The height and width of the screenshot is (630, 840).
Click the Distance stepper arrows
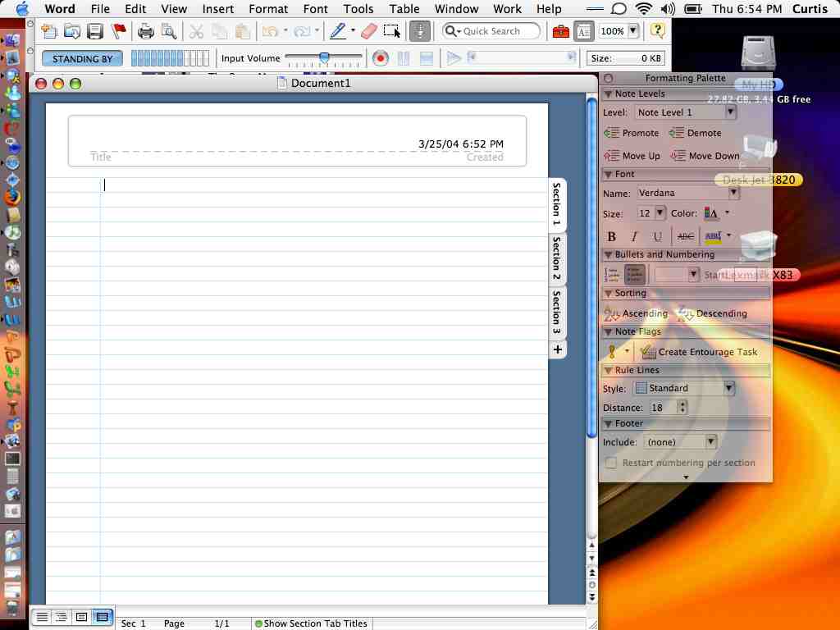pyautogui.click(x=682, y=407)
